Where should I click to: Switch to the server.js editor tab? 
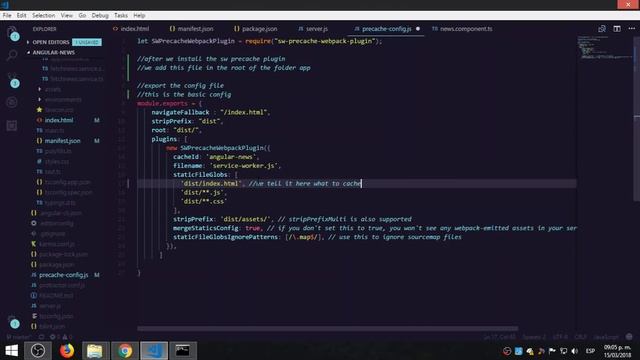313,29
